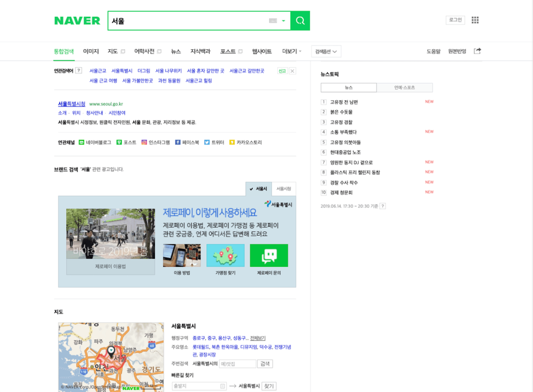Click the 서울특별시 logo in the ad

pos(278,204)
